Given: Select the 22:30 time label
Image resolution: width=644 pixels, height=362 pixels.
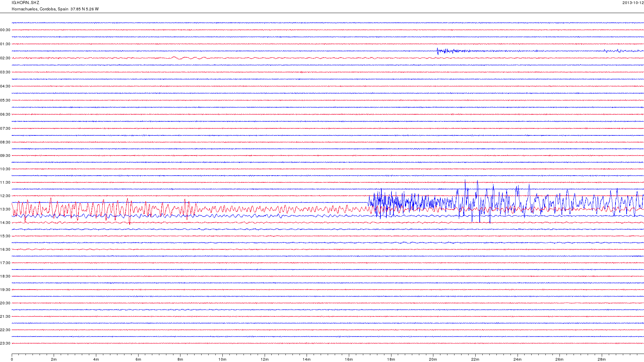Looking at the screenshot, I should click(5, 330).
